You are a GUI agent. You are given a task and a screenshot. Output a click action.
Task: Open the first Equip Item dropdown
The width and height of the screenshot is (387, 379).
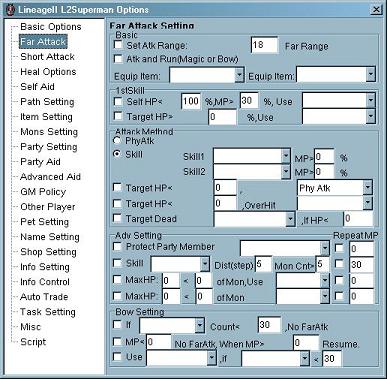point(239,75)
